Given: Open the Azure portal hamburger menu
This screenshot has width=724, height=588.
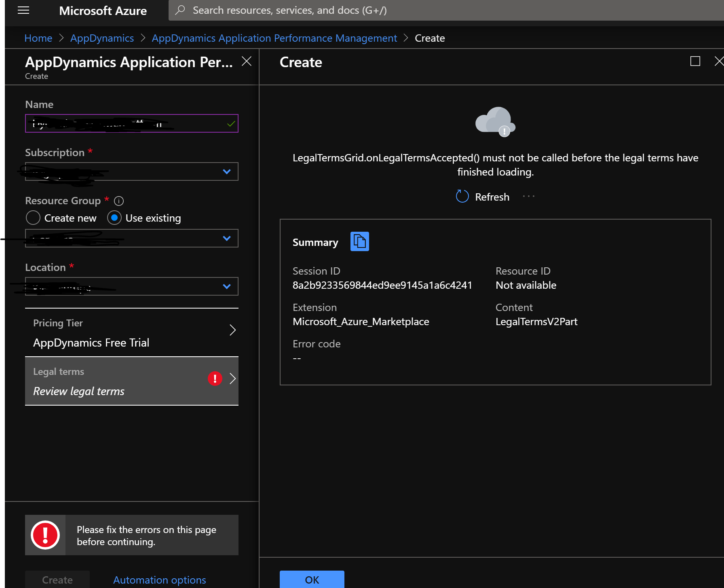Looking at the screenshot, I should (23, 10).
